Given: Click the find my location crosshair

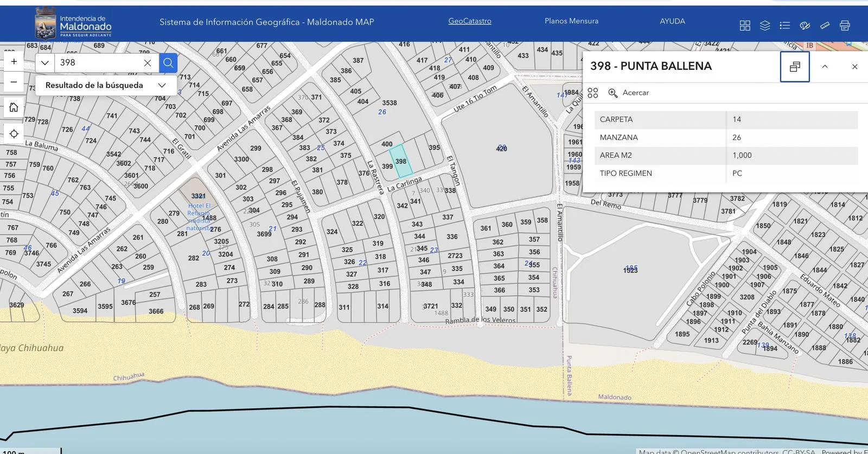Looking at the screenshot, I should (14, 133).
